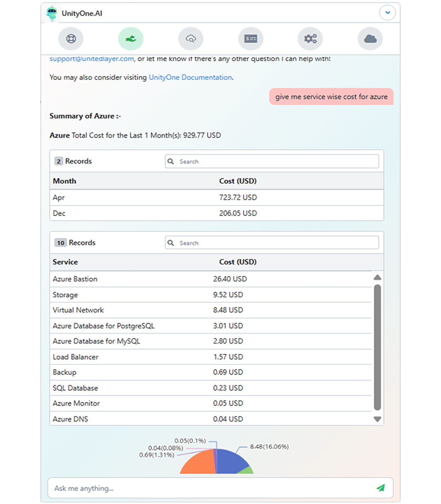Click the orange pie chart slice
Viewport: 441px width, 504px height.
tap(198, 463)
